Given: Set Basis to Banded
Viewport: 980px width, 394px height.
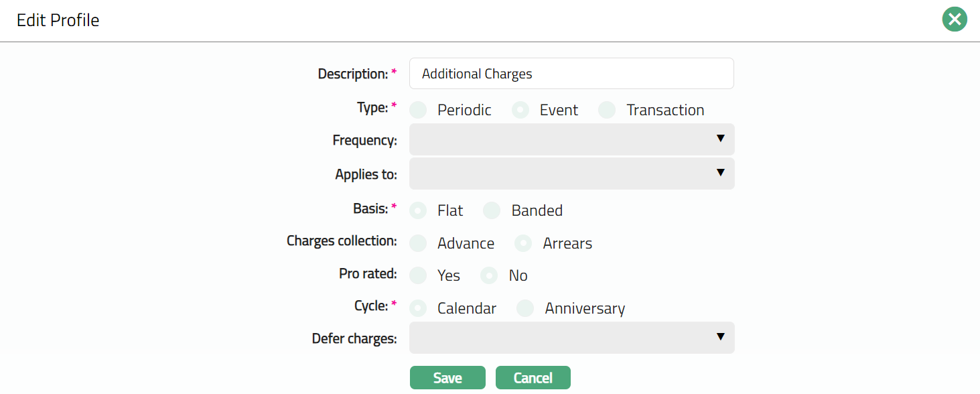Looking at the screenshot, I should tap(492, 210).
